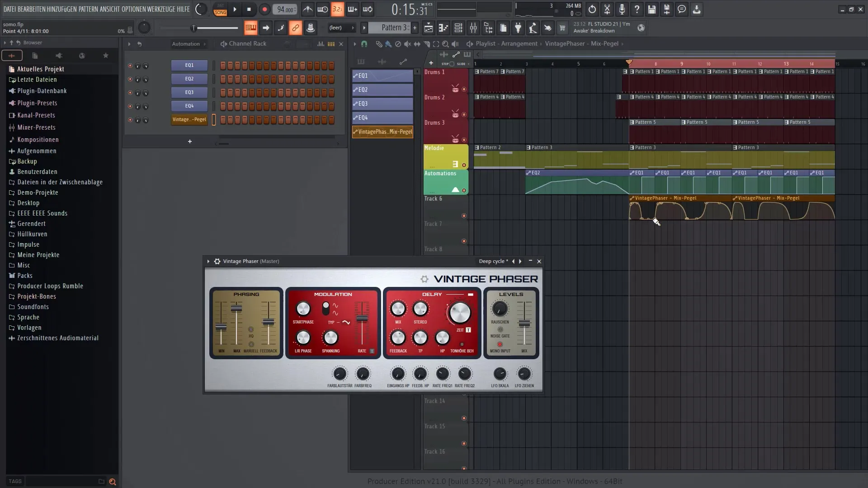Click the Feedback slider in Phasing section

pos(269,322)
